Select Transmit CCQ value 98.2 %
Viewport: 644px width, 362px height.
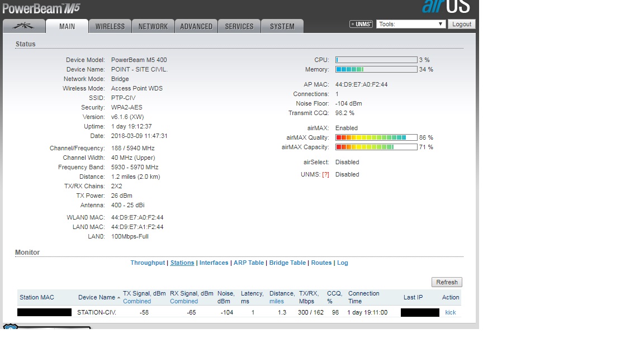point(344,113)
